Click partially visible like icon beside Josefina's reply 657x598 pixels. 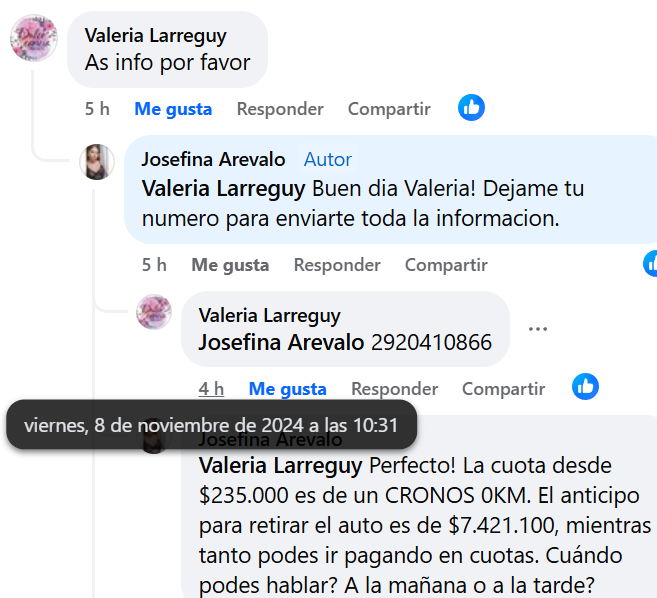click(650, 264)
